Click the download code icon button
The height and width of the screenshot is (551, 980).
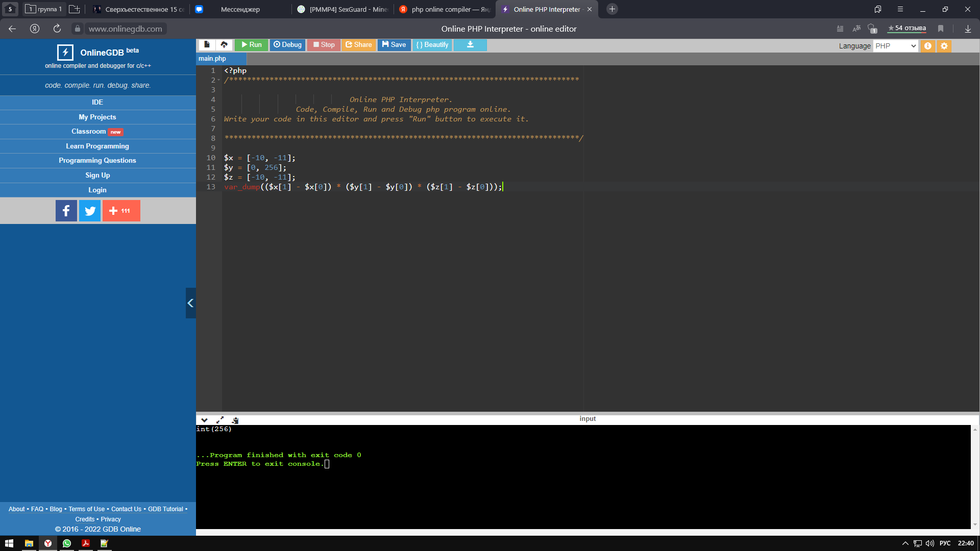point(470,45)
